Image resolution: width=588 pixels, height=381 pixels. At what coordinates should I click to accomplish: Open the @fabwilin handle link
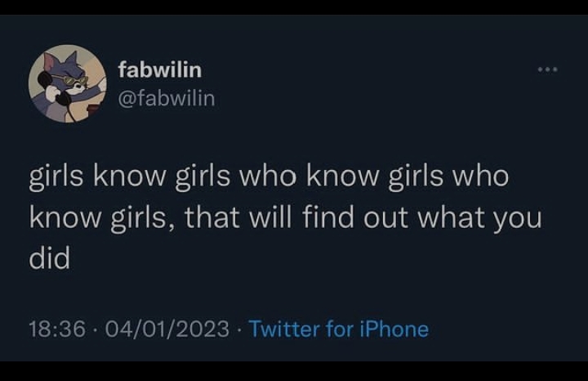tap(167, 98)
